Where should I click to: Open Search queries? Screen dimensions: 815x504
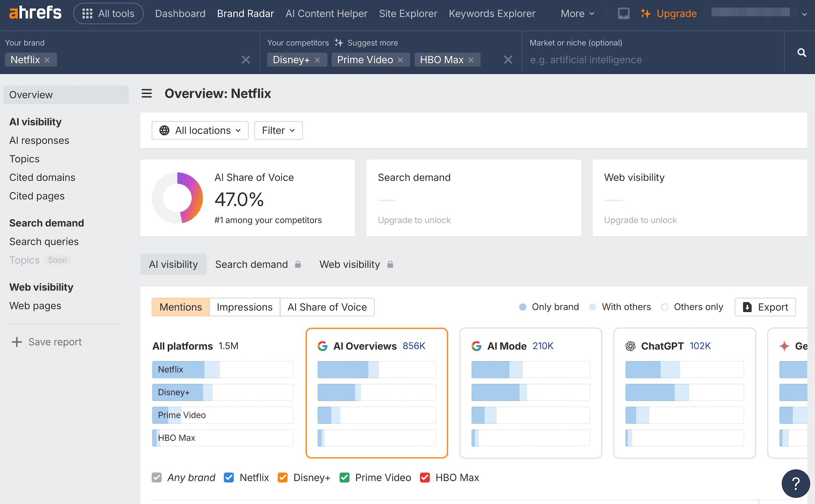(x=44, y=241)
